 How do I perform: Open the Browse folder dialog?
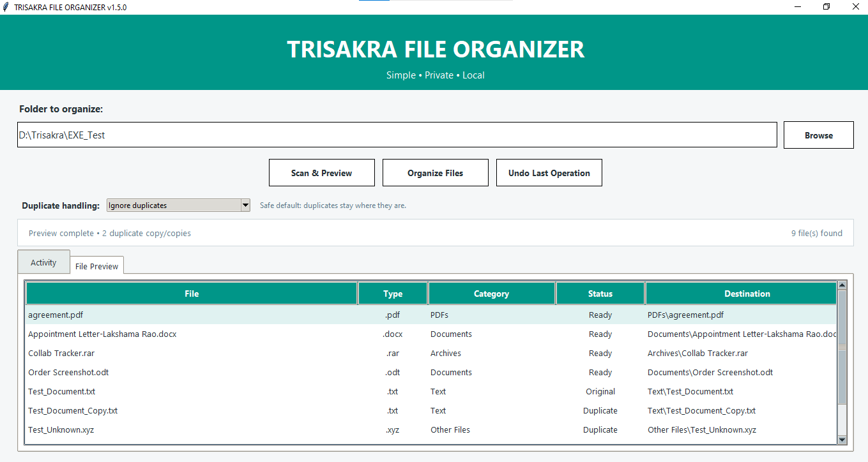pyautogui.click(x=818, y=135)
